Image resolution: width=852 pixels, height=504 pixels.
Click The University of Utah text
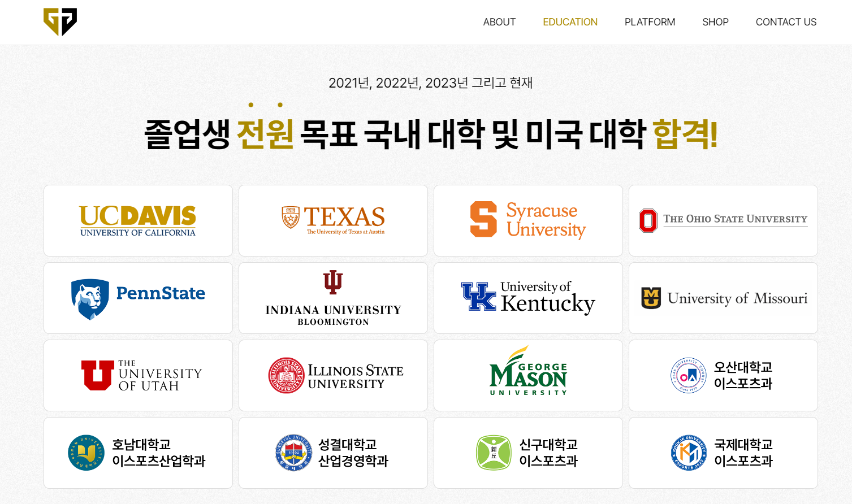coord(160,376)
